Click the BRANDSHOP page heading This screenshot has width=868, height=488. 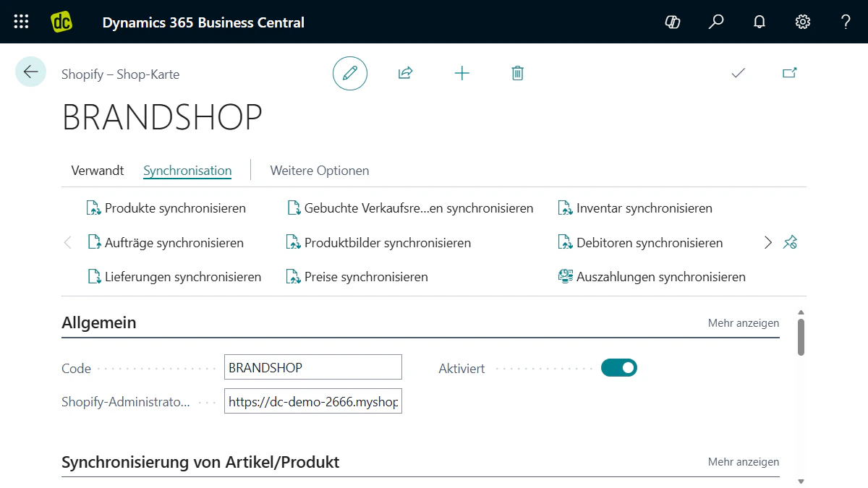coord(162,117)
